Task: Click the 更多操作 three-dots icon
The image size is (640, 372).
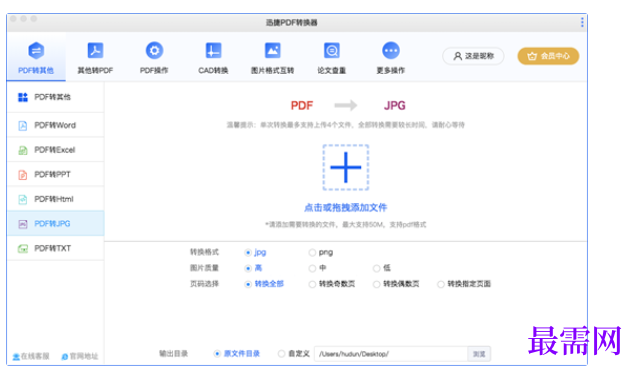Action: tap(391, 51)
